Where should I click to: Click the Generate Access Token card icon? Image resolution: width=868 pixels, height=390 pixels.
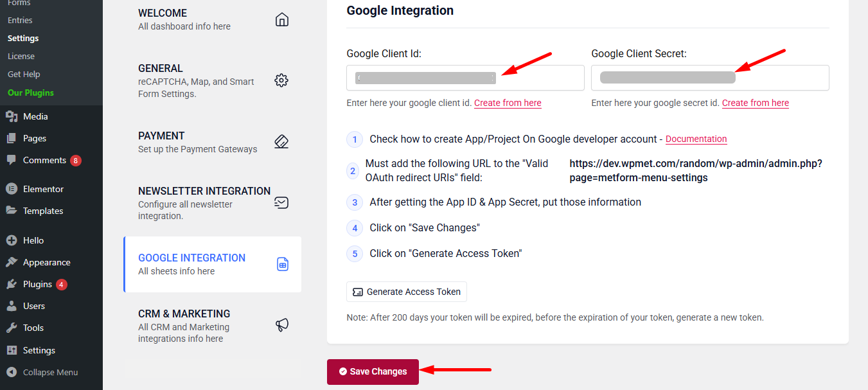coord(358,292)
